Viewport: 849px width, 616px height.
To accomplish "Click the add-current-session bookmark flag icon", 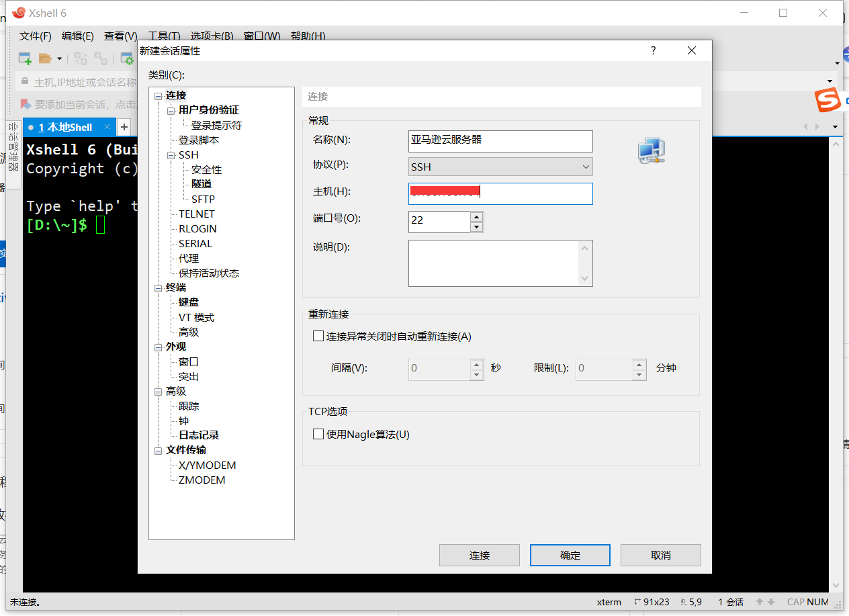I will coord(26,104).
